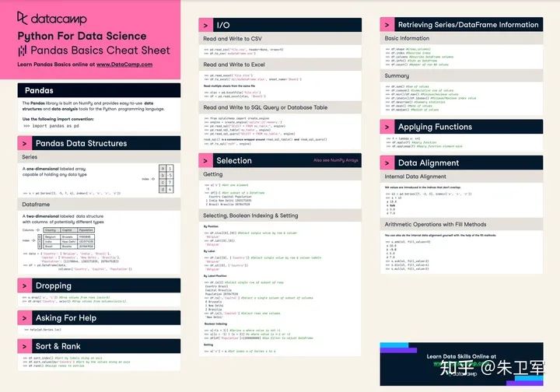Expand the I/O section chevron
Image resolution: width=560 pixels, height=392 pixels.
tap(205, 25)
